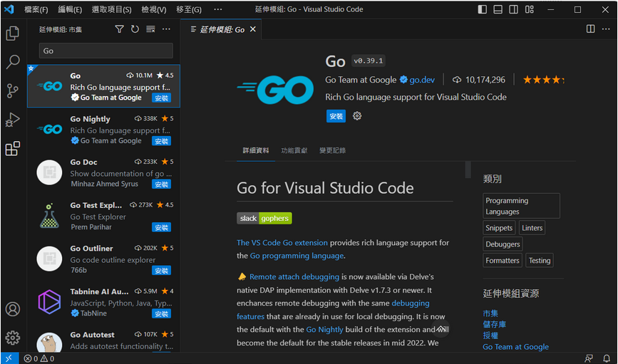The image size is (618, 364).
Task: Install Tabnine AI from the list
Action: click(x=162, y=314)
